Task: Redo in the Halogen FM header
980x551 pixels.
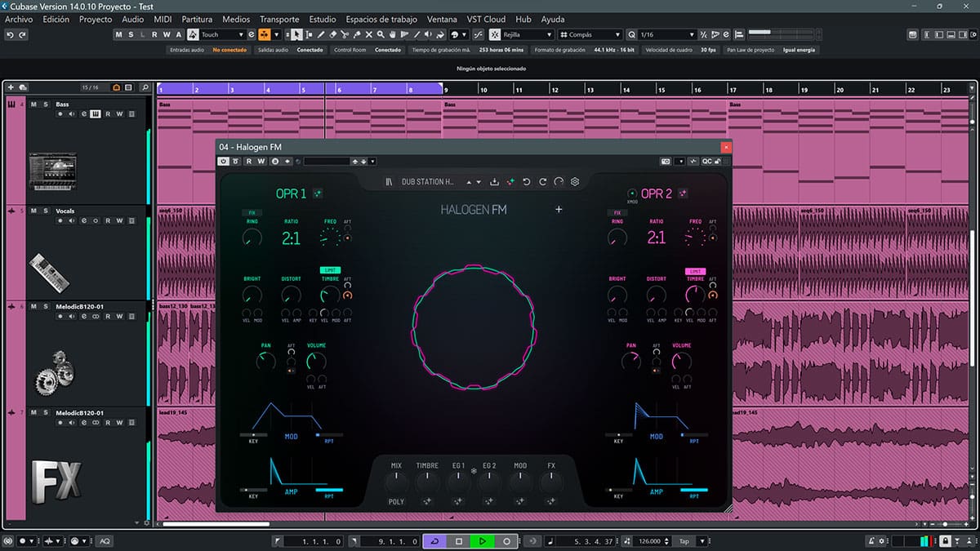Action: click(x=542, y=182)
